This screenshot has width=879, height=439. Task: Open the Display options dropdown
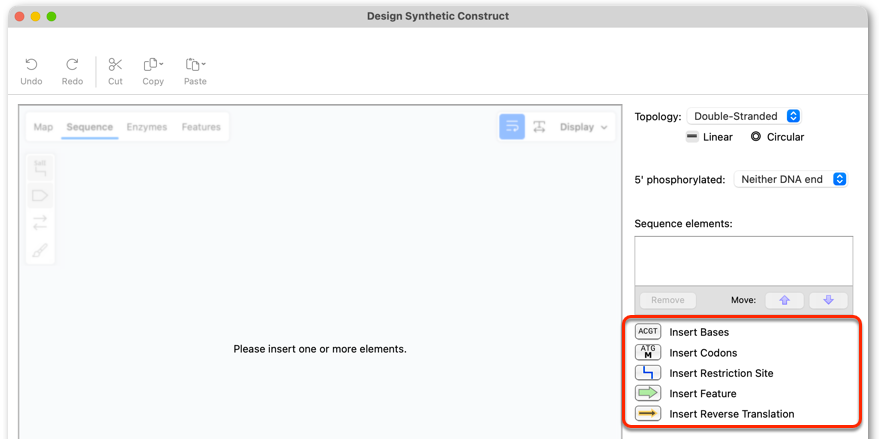click(583, 127)
